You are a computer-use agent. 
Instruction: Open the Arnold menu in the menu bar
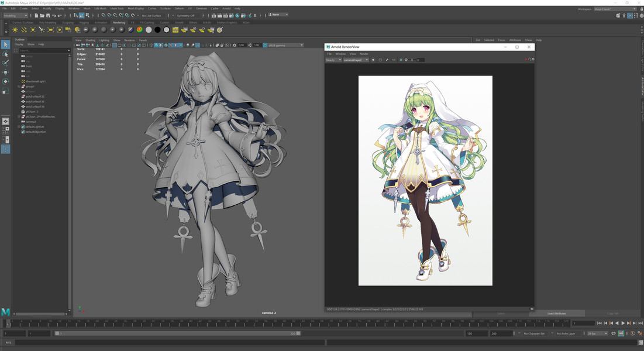(226, 8)
